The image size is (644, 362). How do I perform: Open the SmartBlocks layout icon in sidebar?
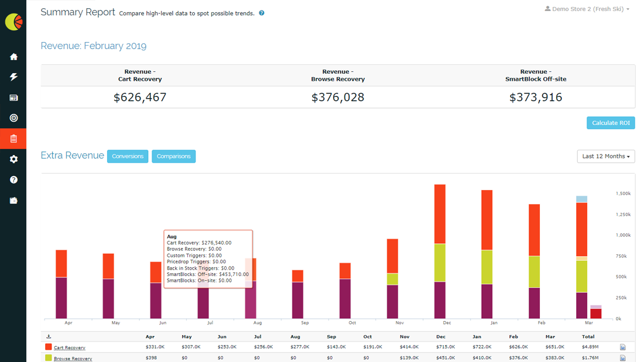(x=13, y=98)
